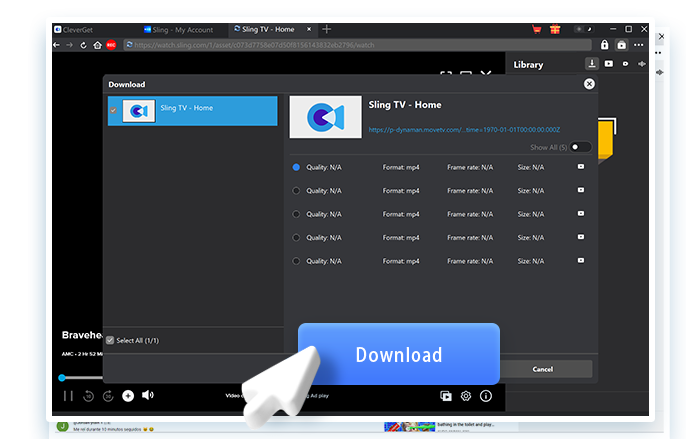Open the picture-in-picture icon in player
Viewport: 686px width, 439px height.
point(446,396)
